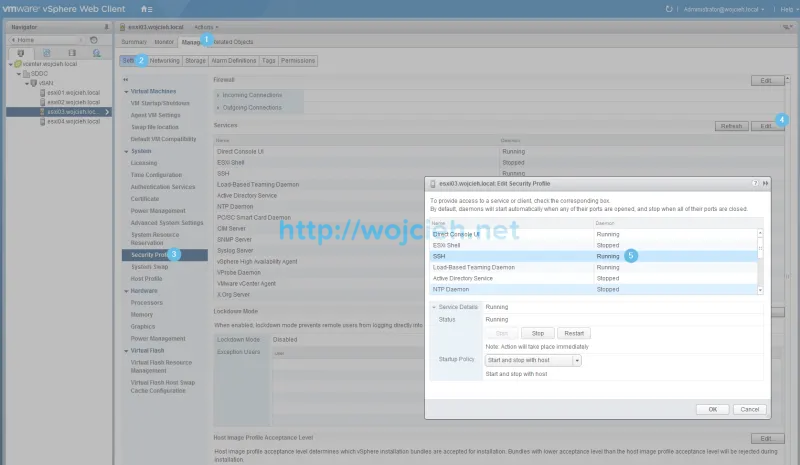Open the vSphere home menu icon
Screen dimensions: 800x465
(146, 9)
